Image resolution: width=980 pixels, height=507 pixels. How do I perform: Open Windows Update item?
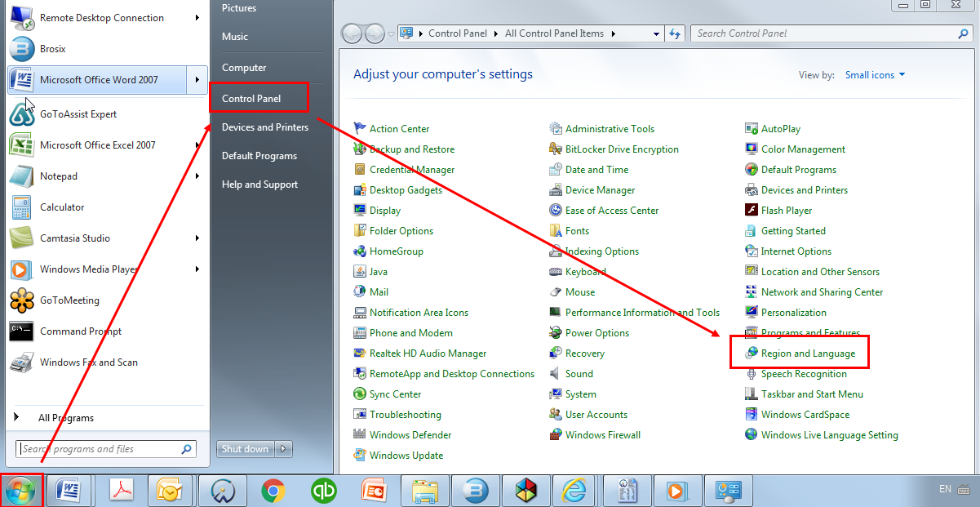398,456
